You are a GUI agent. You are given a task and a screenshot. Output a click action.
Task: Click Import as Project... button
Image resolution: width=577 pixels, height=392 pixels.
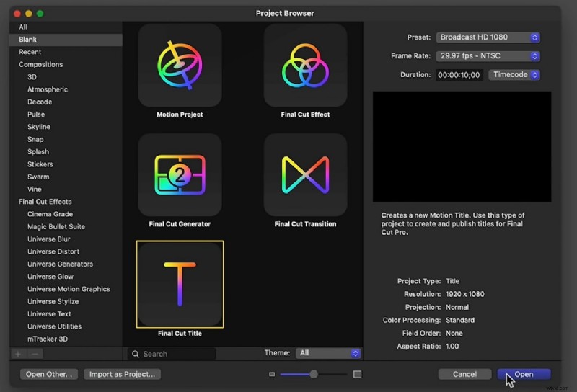point(122,374)
